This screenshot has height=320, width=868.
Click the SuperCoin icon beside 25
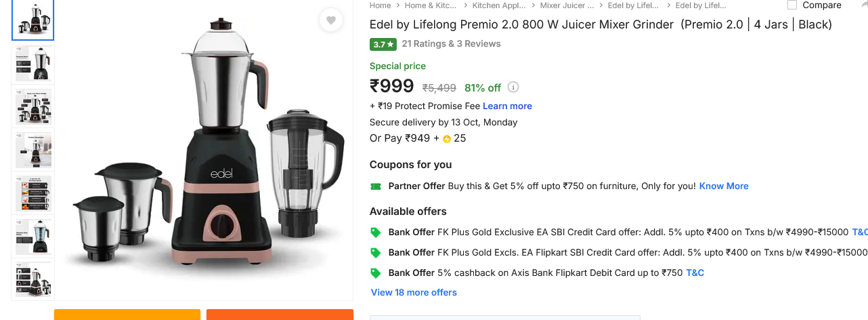coord(447,139)
